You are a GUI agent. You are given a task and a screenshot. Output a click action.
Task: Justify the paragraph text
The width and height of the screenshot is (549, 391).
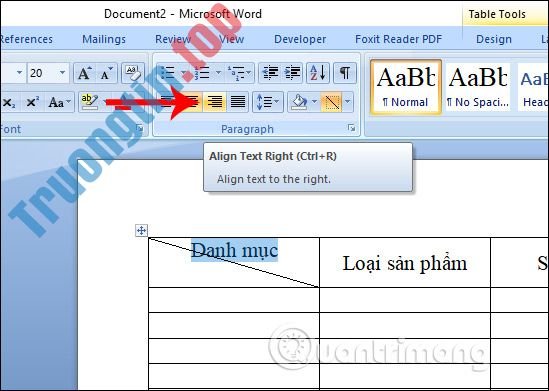237,102
